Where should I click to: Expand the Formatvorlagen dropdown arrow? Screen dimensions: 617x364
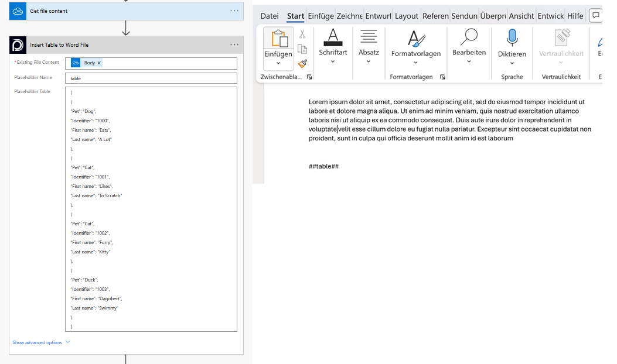416,63
